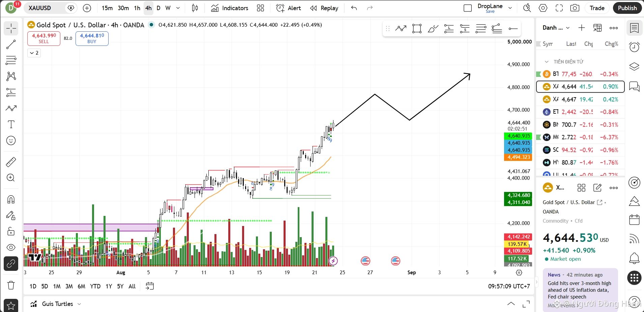Activate the zoom-in tool
Image resolution: width=644 pixels, height=312 pixels.
tap(11, 178)
